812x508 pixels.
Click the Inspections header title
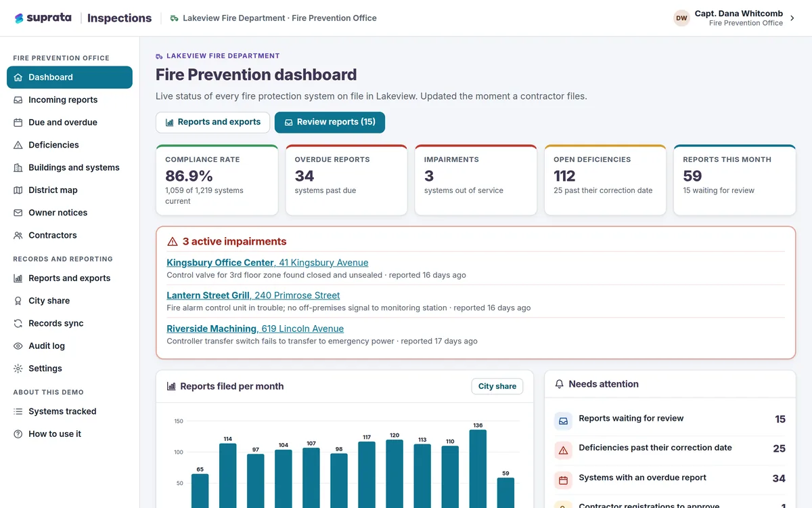(x=119, y=18)
